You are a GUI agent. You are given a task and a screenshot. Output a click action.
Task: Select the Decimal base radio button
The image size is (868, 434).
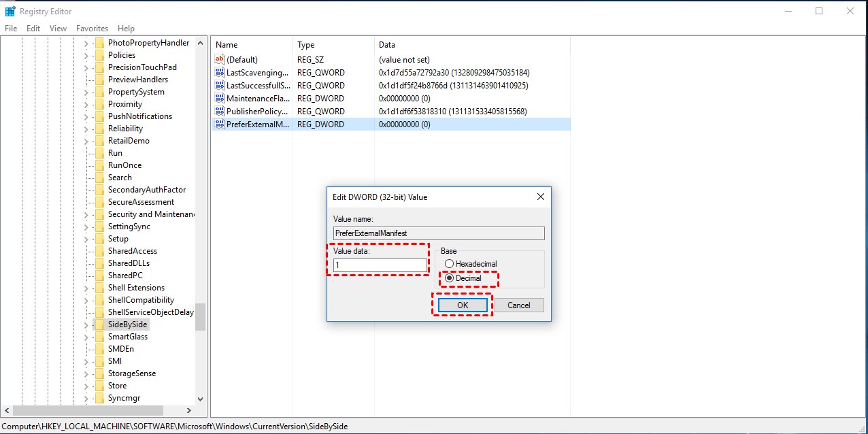coord(449,278)
